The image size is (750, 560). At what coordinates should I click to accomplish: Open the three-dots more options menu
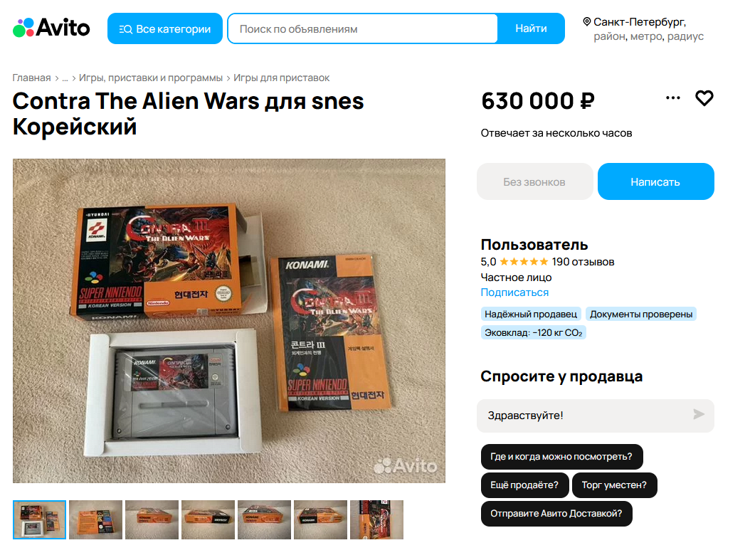673,98
